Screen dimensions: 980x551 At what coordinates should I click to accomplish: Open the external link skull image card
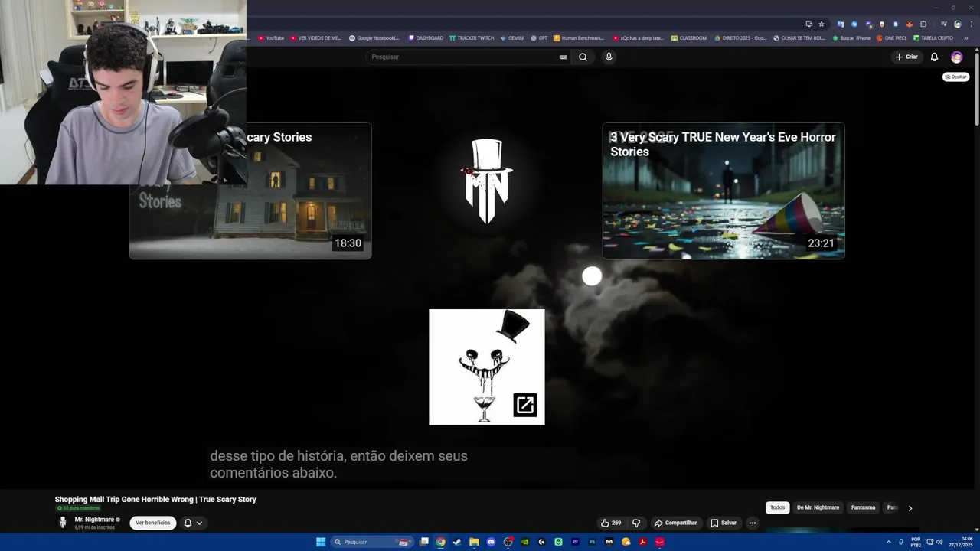(x=487, y=367)
